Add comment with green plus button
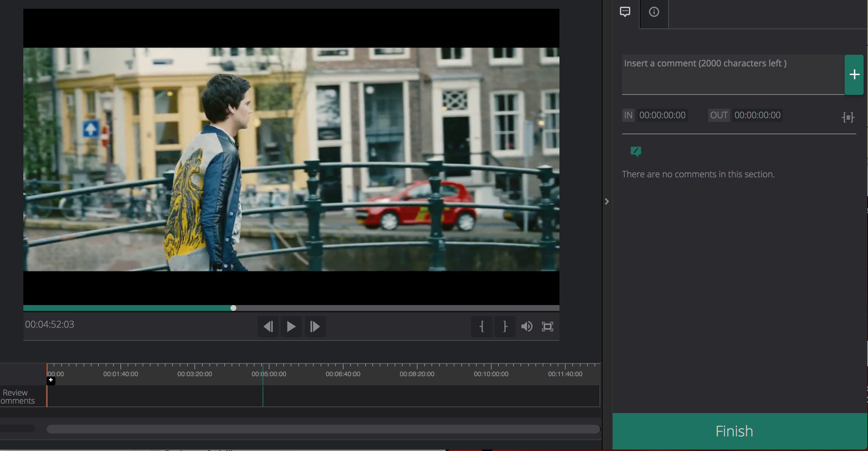868x451 pixels. click(x=854, y=75)
